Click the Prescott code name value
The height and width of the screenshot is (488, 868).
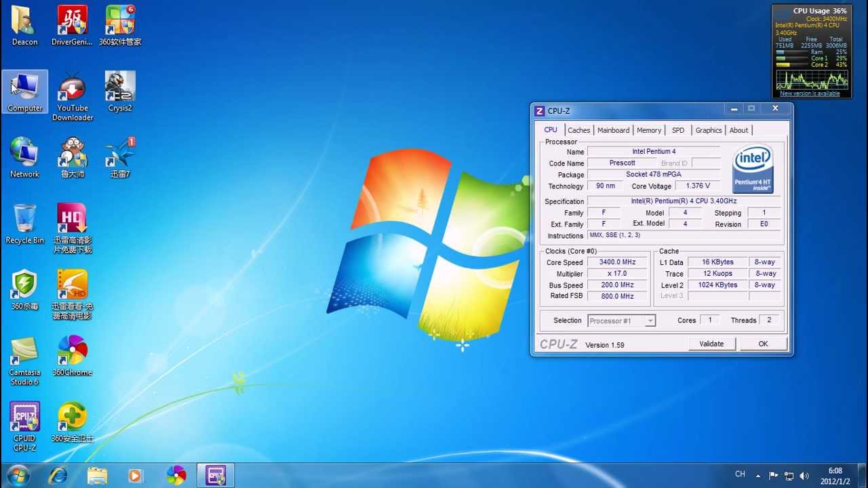pos(623,163)
